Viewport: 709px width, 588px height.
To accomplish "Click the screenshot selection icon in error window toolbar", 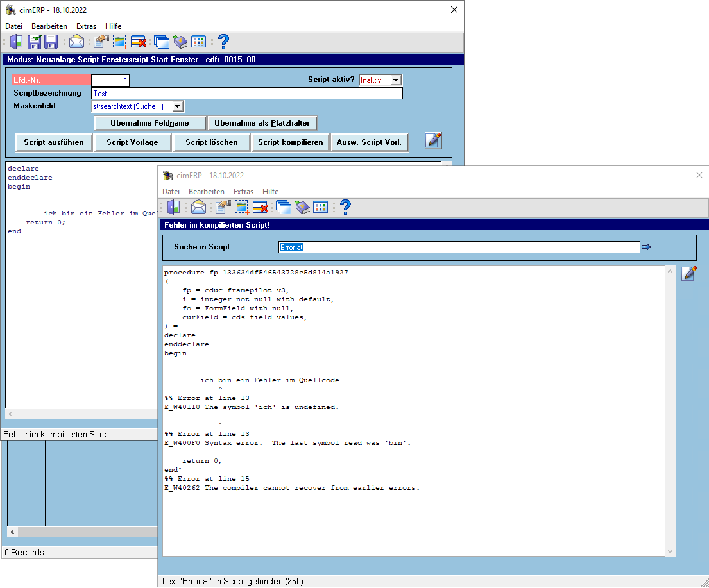I will tap(241, 208).
